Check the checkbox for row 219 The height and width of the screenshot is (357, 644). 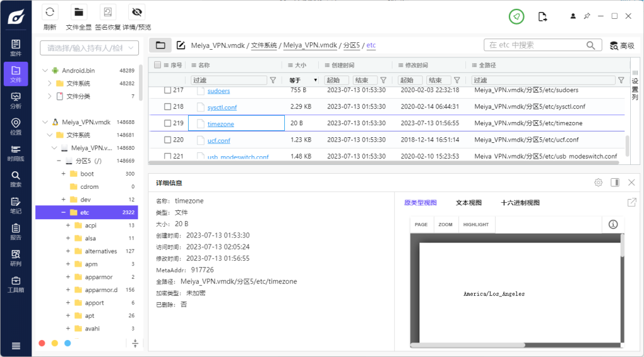tap(168, 123)
